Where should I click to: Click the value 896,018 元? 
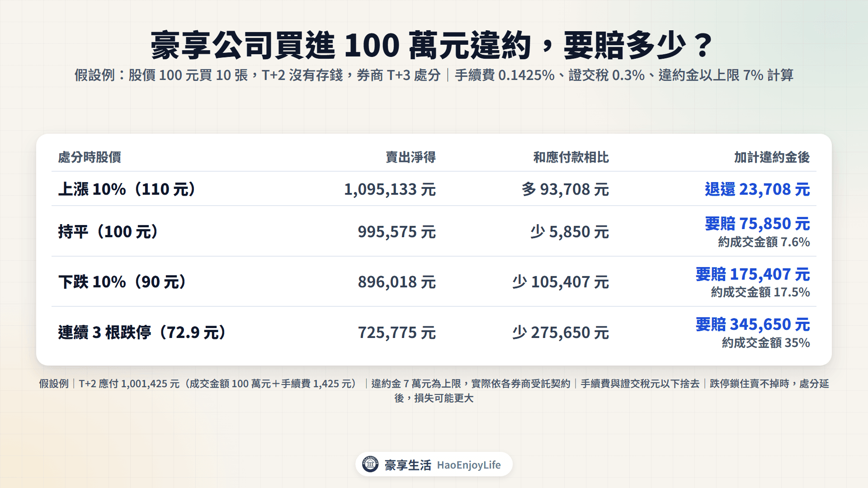pyautogui.click(x=397, y=282)
